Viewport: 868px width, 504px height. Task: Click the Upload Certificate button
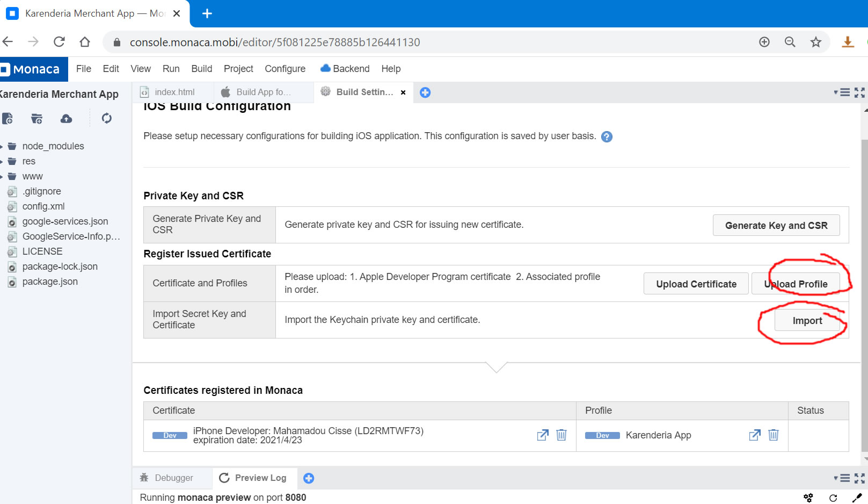[696, 284]
